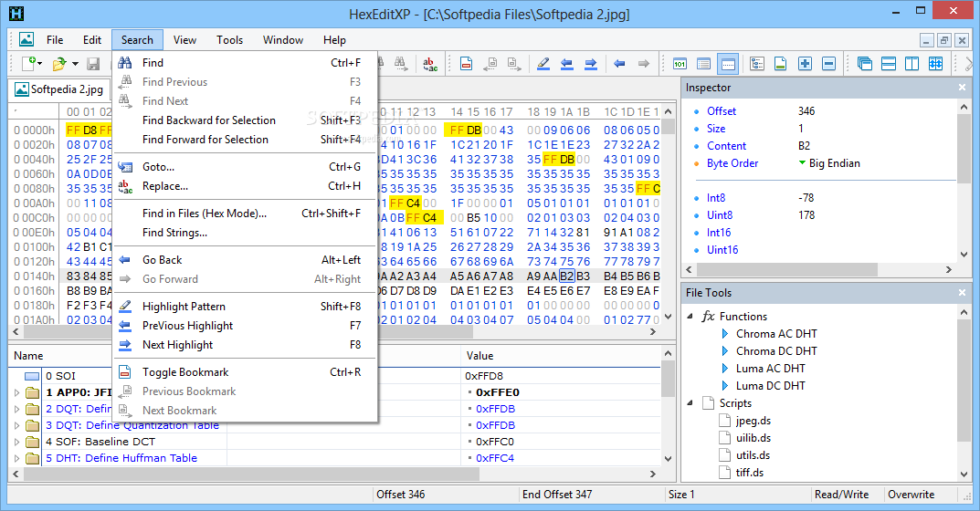Expand the 3 DQT: Define Quantization Table row
980x511 pixels.
(x=16, y=425)
